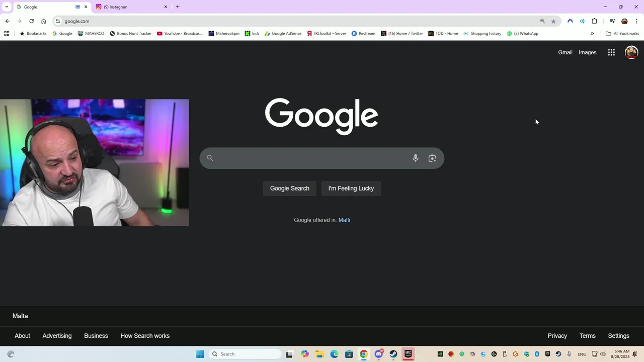
Task: Click the Gmail link
Action: pos(565,52)
